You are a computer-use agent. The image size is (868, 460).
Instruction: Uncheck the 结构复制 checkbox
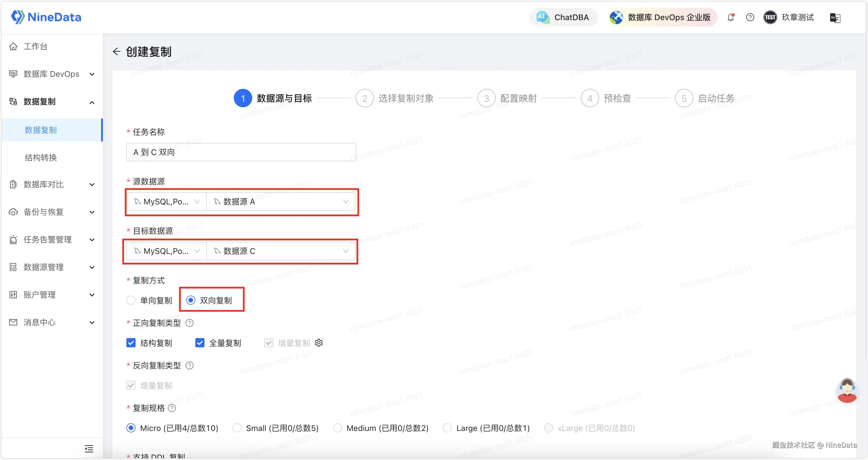131,343
